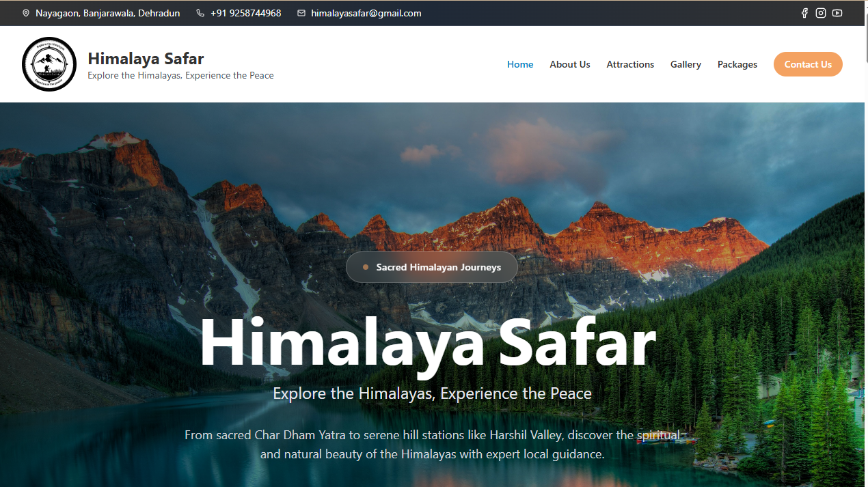
Task: Click the himalayasafar@gmail.com email link
Action: (x=366, y=13)
